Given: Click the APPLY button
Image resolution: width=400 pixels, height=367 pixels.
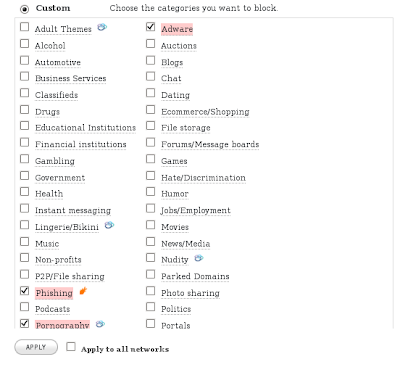Looking at the screenshot, I should [x=36, y=347].
